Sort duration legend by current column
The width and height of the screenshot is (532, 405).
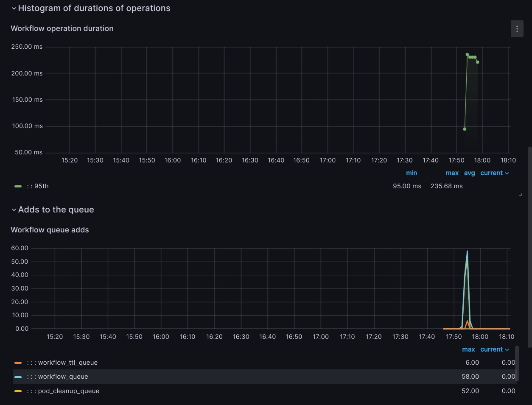[495, 173]
